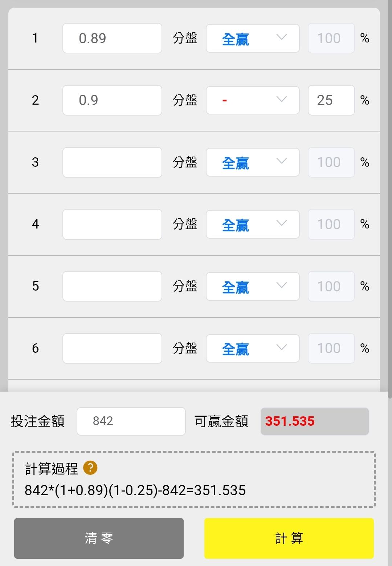The height and width of the screenshot is (566, 392).
Task: Expand the row 2 result dropdown
Action: 253,100
